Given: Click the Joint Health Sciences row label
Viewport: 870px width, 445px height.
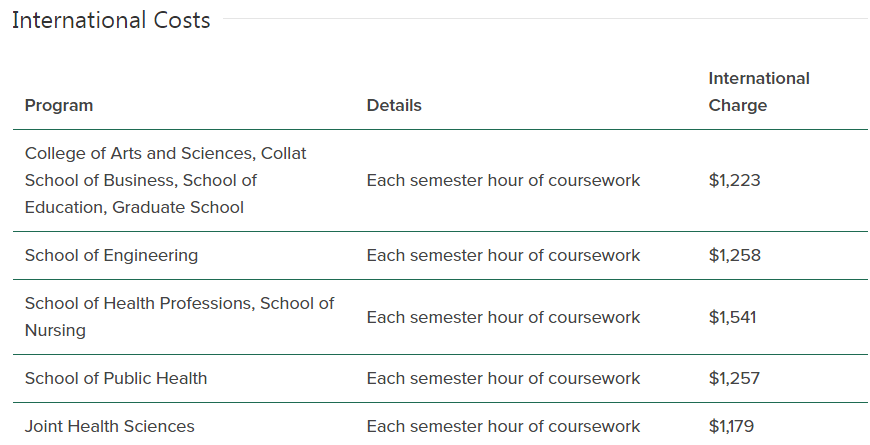Looking at the screenshot, I should coord(110,426).
